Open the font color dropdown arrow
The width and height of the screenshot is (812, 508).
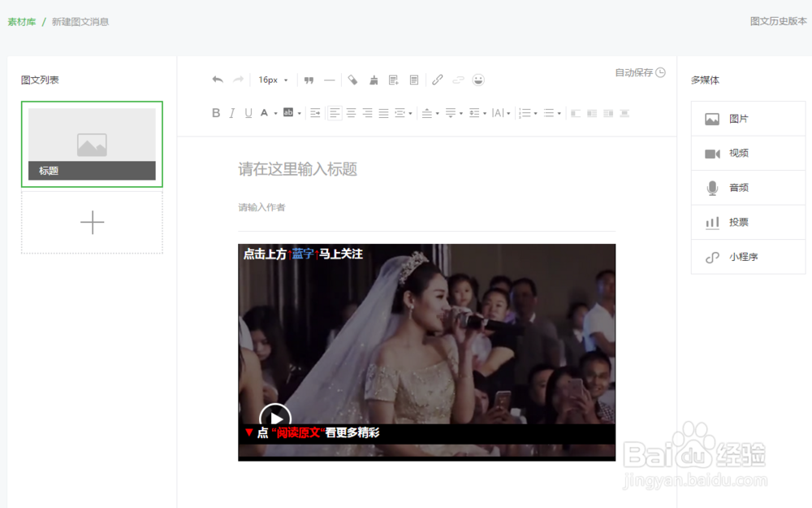(x=275, y=113)
